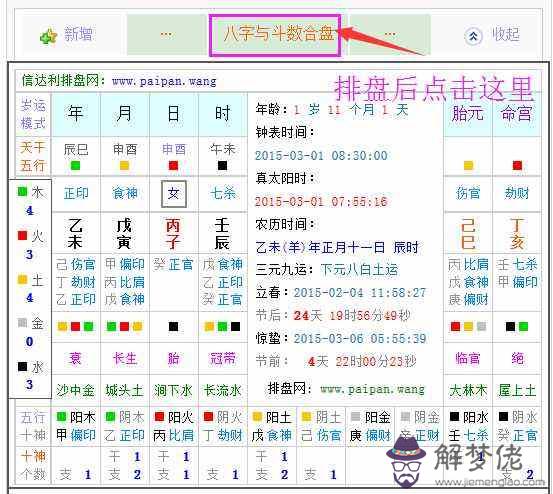Click yellow square under 申酉 in 月 column
Screen dimensions: 553x494
click(124, 166)
